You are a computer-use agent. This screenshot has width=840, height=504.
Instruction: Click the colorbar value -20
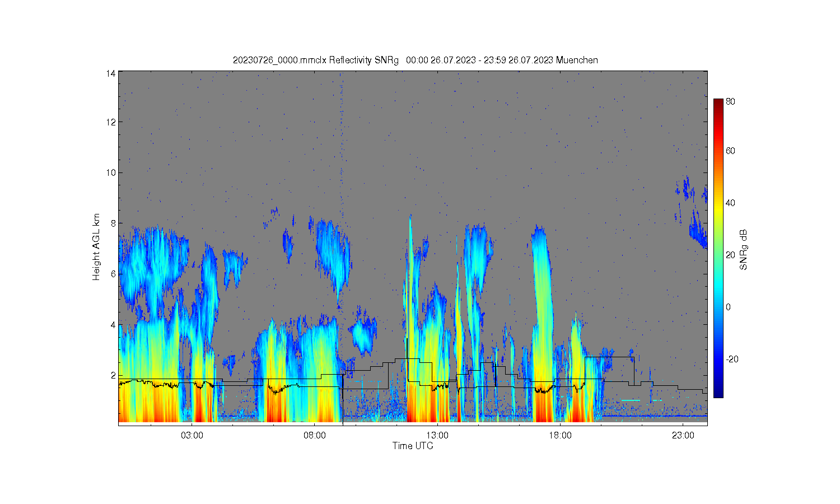731,359
